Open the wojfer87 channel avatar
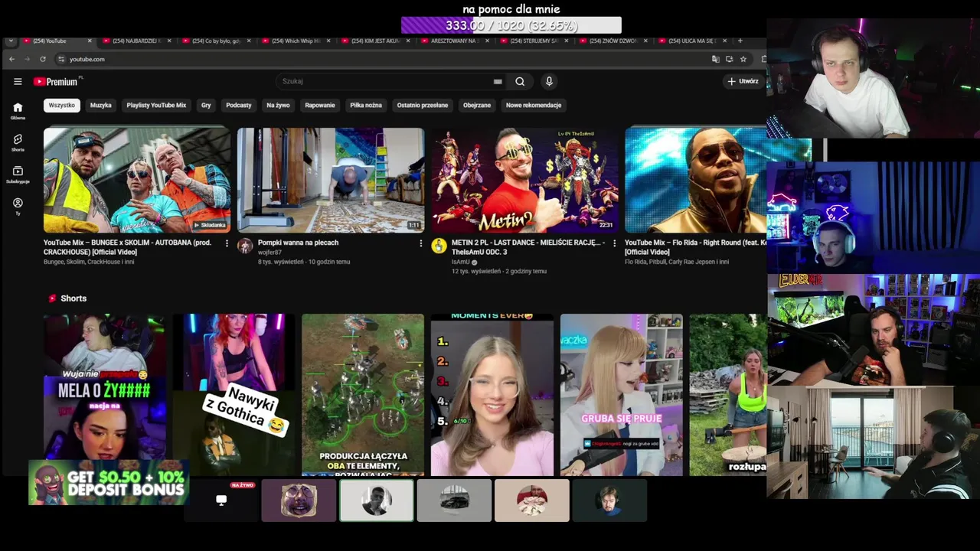Image resolution: width=980 pixels, height=551 pixels. [245, 246]
